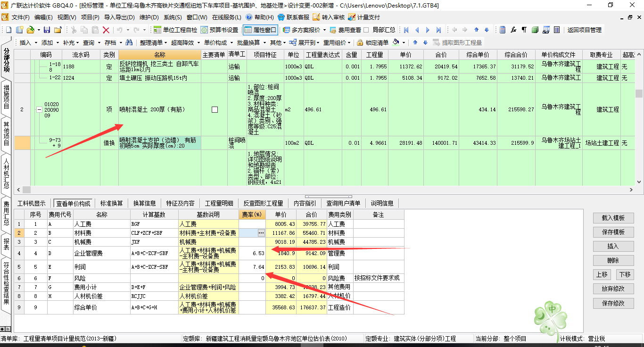Click the fx formula icon
The image size is (644, 347).
click(513, 30)
